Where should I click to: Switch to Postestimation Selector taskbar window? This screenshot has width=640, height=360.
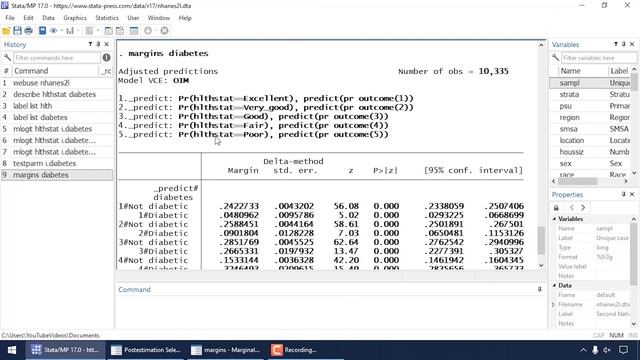coord(147,350)
